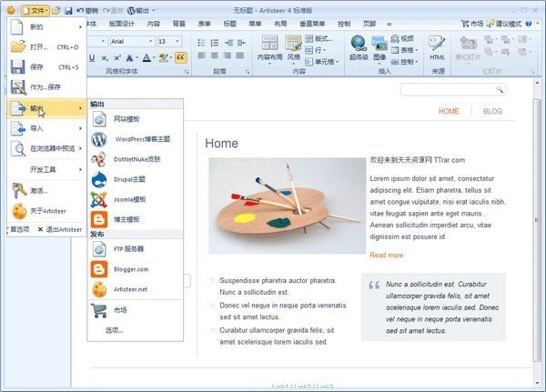Publish to Artisteer.net
Image resolution: width=546 pixels, height=392 pixels.
click(131, 289)
